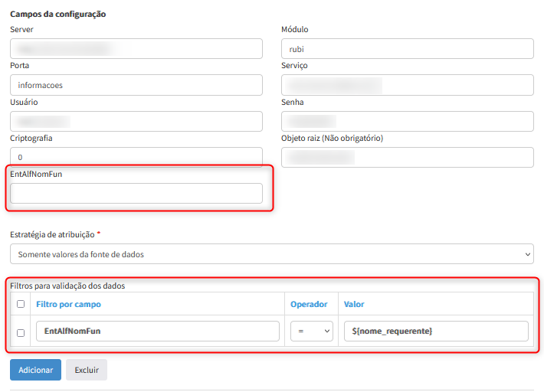Click the Valor field with ${nome_requerente}
Viewport: 544px width, 392px height.
point(435,331)
